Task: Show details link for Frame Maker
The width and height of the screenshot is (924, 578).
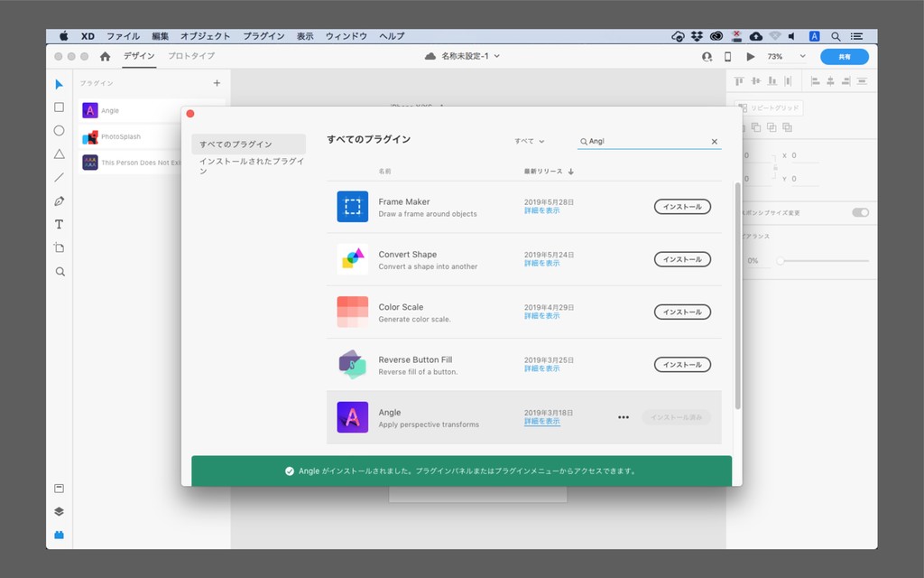Action: (x=542, y=210)
